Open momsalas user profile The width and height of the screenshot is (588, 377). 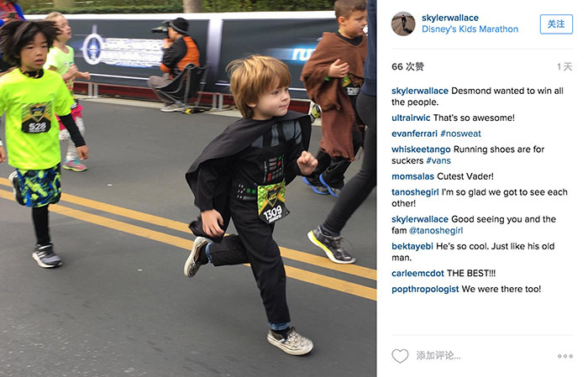412,176
